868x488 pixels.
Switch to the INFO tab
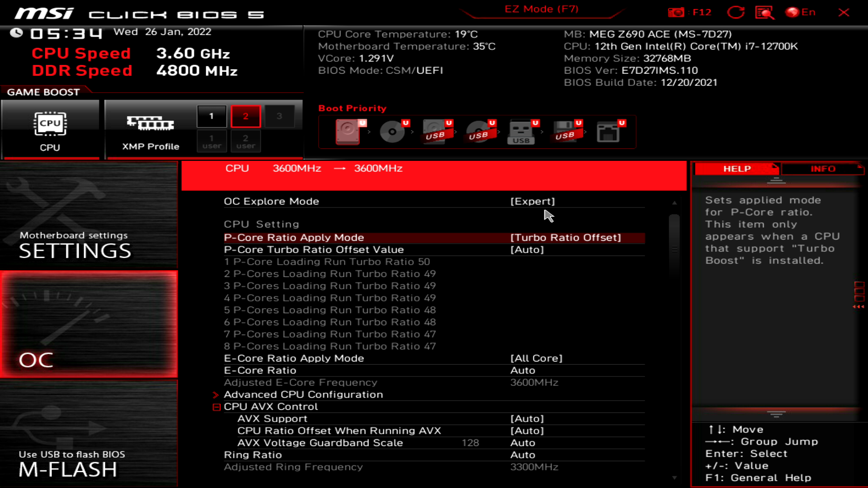pos(823,169)
